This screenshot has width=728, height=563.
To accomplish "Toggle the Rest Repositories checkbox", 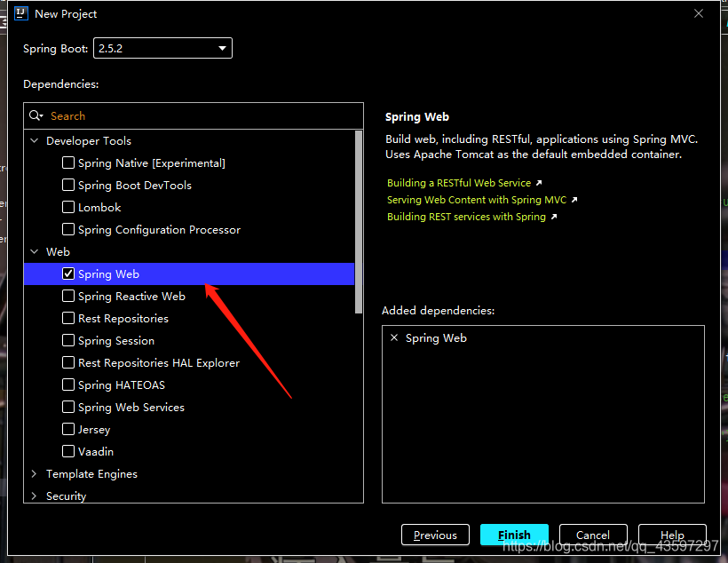I will point(68,318).
